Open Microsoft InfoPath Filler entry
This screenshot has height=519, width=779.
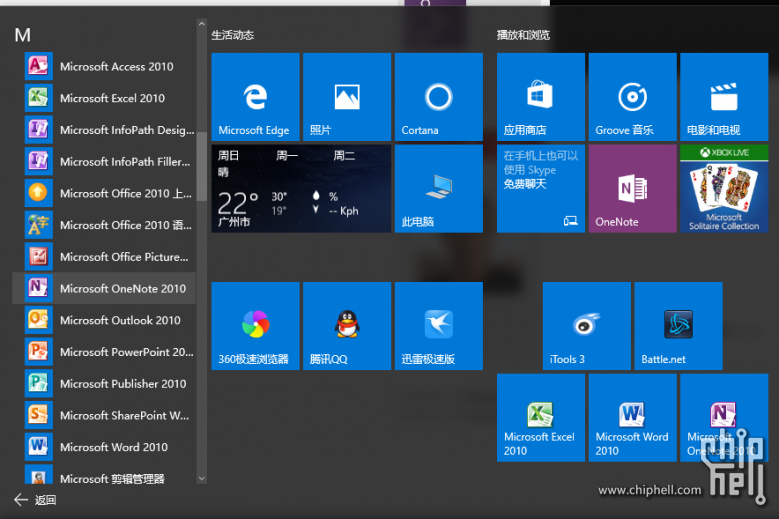coord(104,161)
